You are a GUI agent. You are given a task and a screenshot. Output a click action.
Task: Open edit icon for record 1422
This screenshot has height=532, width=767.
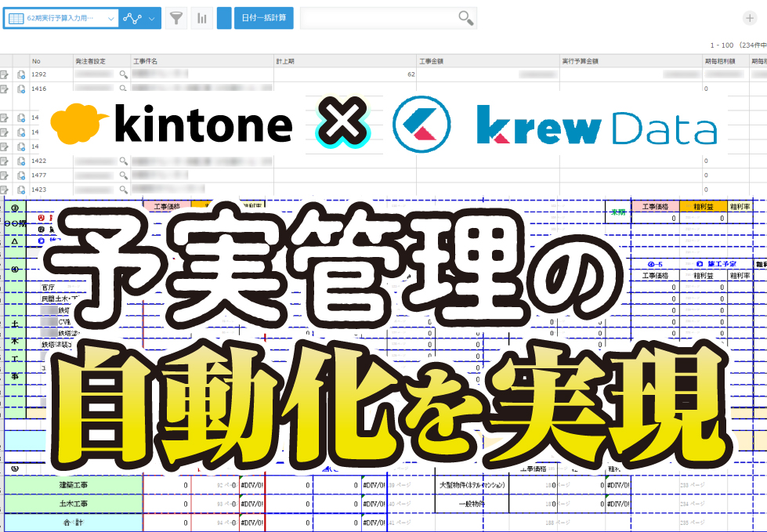(x=5, y=161)
